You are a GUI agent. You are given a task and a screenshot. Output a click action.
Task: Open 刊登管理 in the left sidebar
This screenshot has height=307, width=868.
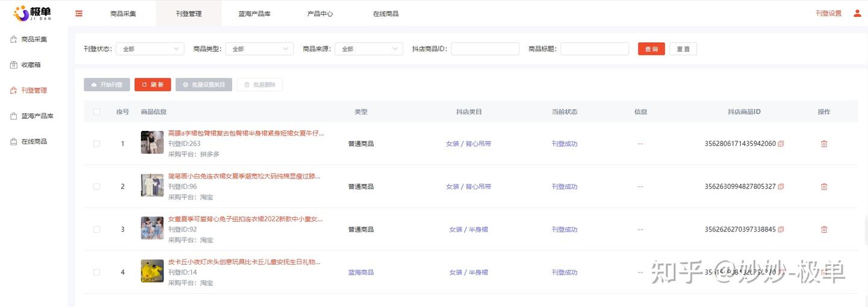[x=34, y=90]
